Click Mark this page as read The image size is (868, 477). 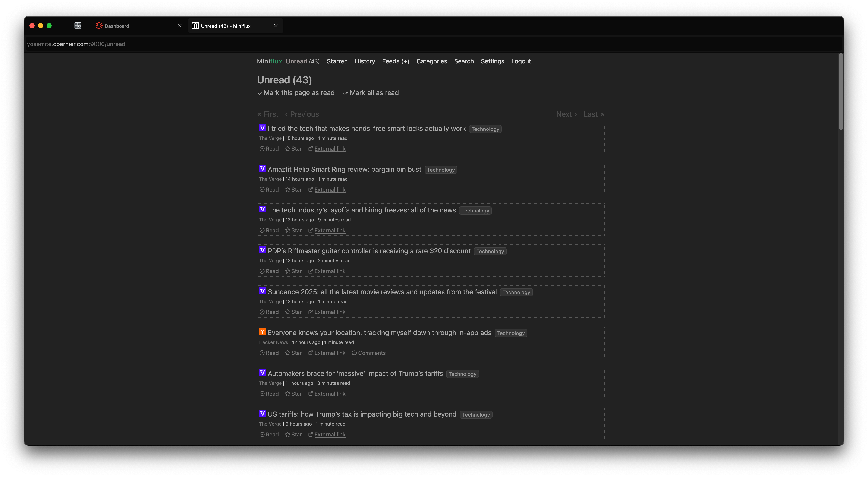(296, 93)
